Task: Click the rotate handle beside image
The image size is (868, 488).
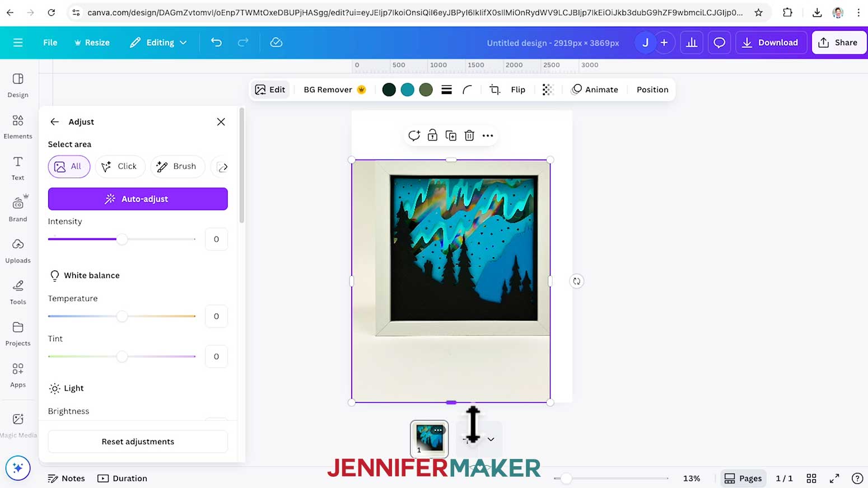Action: click(576, 281)
